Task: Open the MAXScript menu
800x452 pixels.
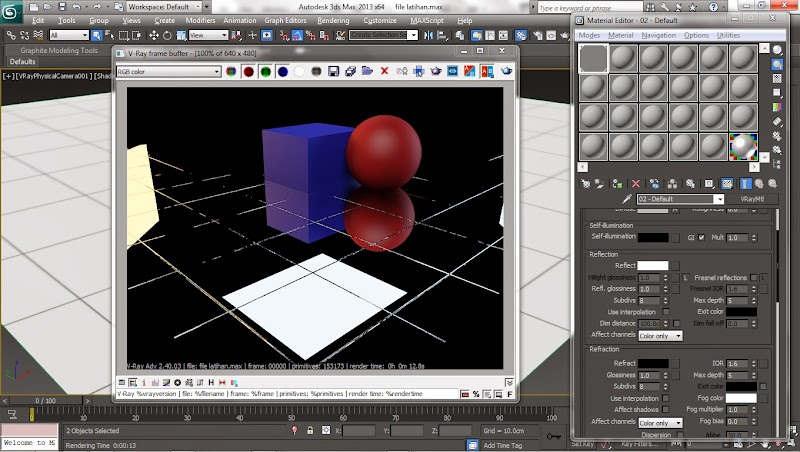Action: [427, 21]
